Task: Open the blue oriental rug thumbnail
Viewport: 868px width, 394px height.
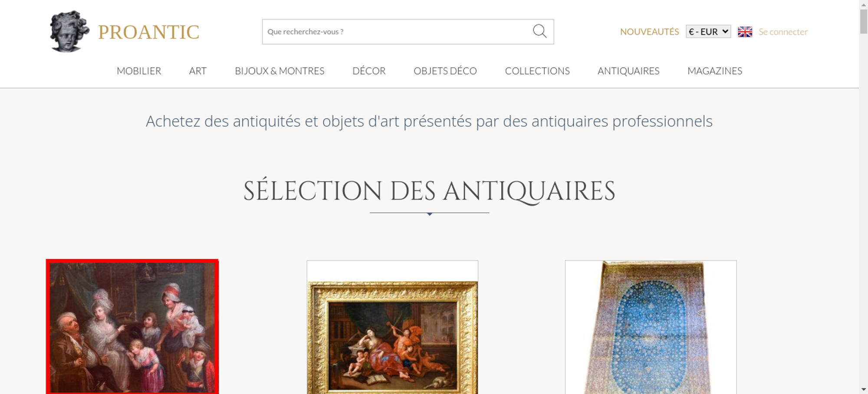Action: pyautogui.click(x=651, y=327)
